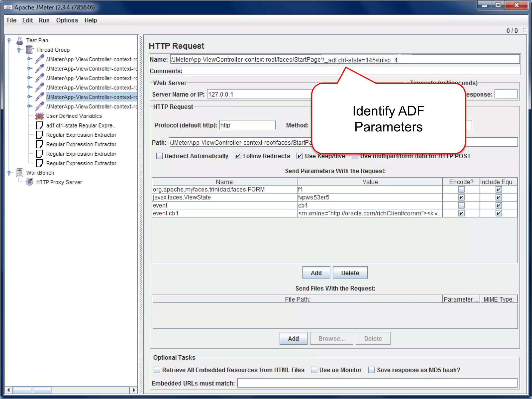Add a new request parameter row

click(316, 273)
